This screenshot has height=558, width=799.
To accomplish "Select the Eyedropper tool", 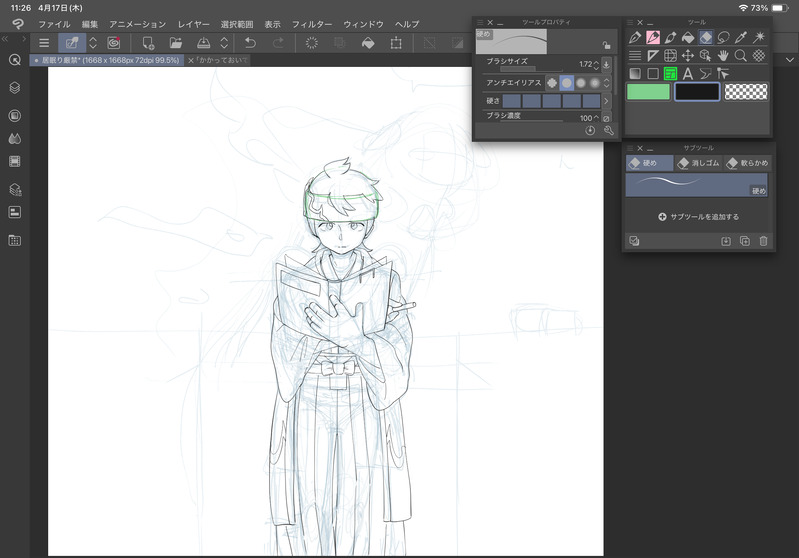I will point(741,37).
